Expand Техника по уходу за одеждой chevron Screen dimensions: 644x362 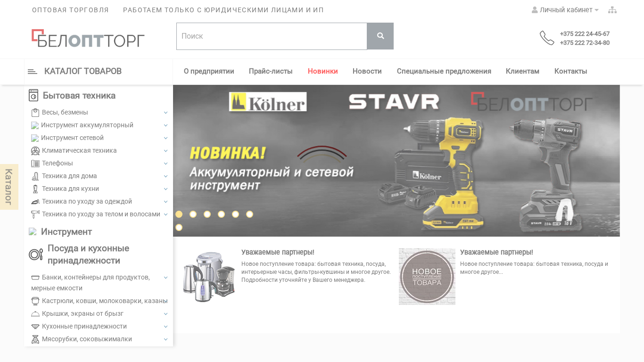click(166, 202)
